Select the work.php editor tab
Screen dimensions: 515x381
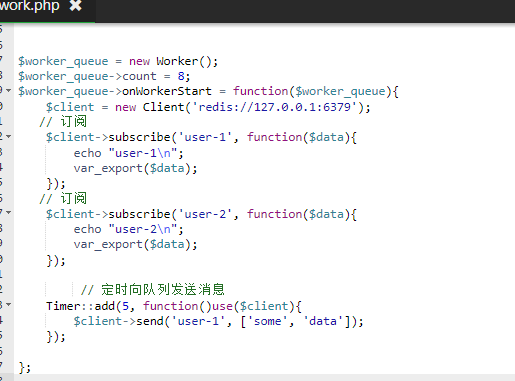47,11
